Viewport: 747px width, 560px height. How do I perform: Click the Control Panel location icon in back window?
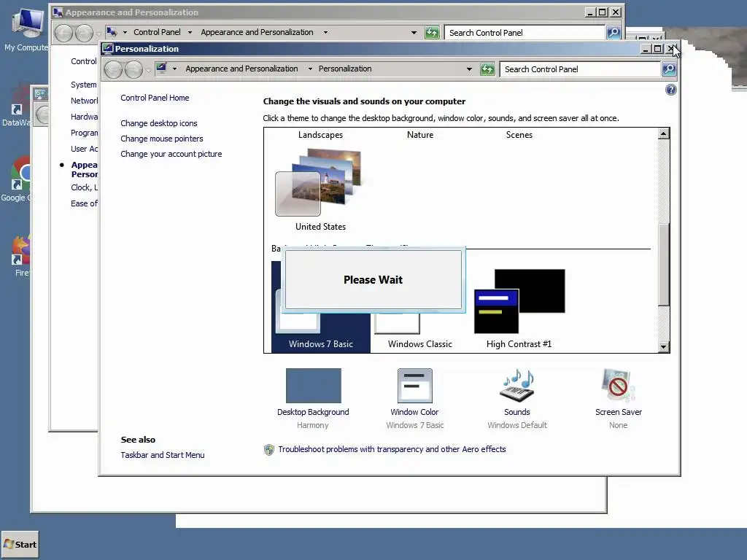112,32
